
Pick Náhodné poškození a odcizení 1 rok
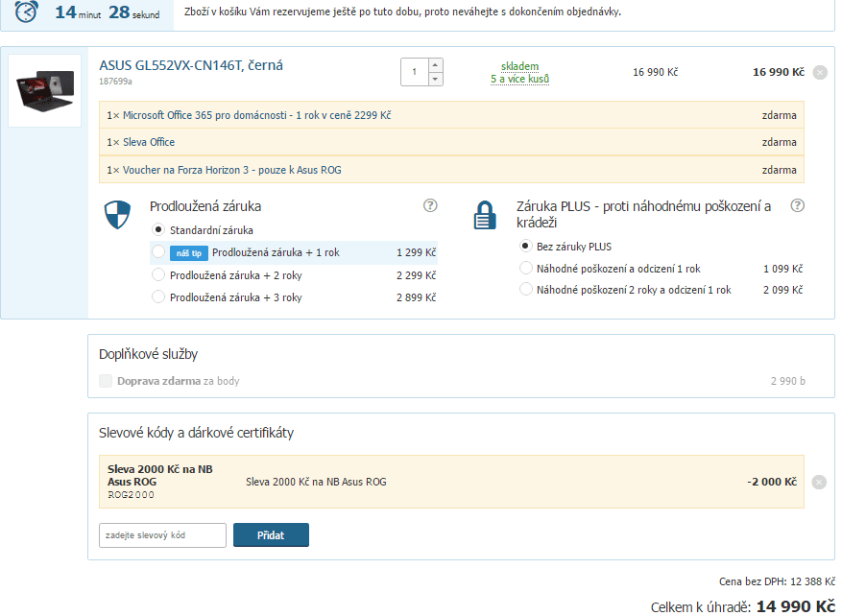tap(525, 268)
